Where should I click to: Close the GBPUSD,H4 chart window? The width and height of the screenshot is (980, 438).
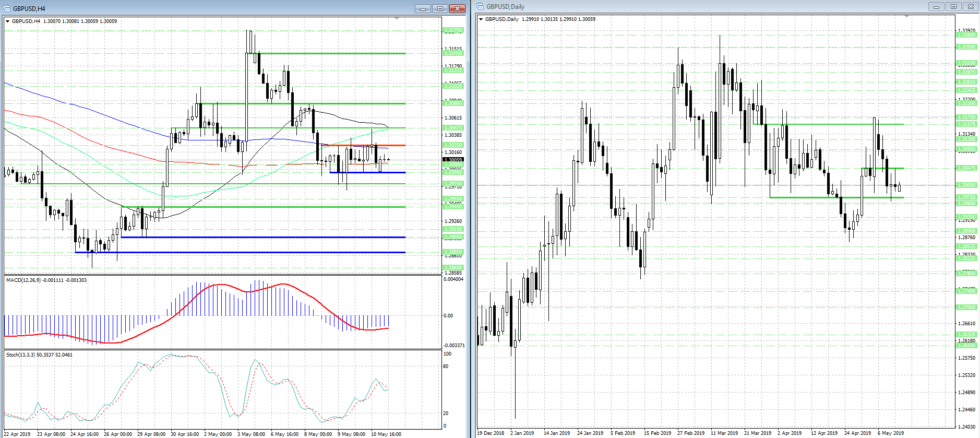pyautogui.click(x=457, y=8)
